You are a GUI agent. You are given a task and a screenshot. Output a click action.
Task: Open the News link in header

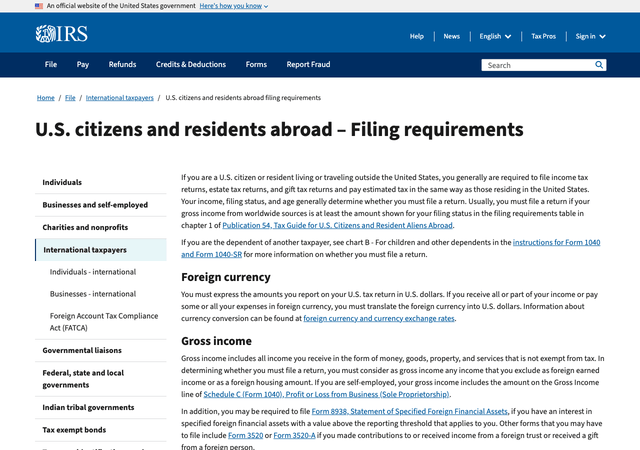pos(451,36)
